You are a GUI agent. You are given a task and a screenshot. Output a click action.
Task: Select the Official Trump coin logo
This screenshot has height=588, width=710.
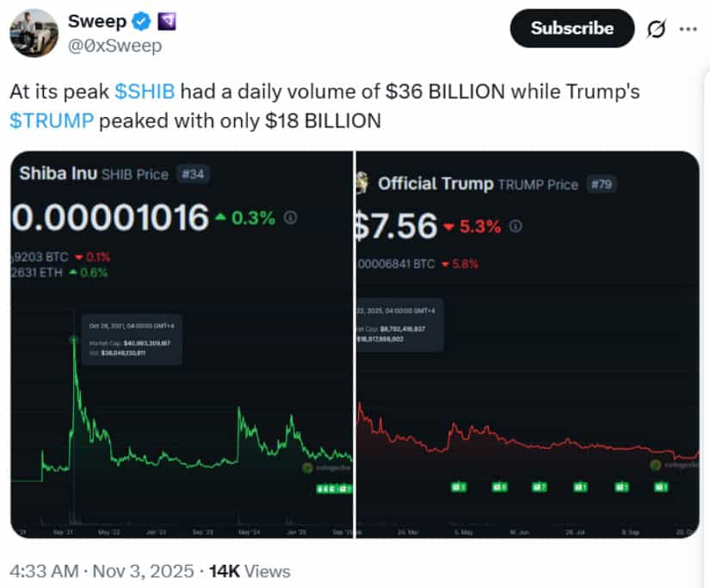(364, 183)
